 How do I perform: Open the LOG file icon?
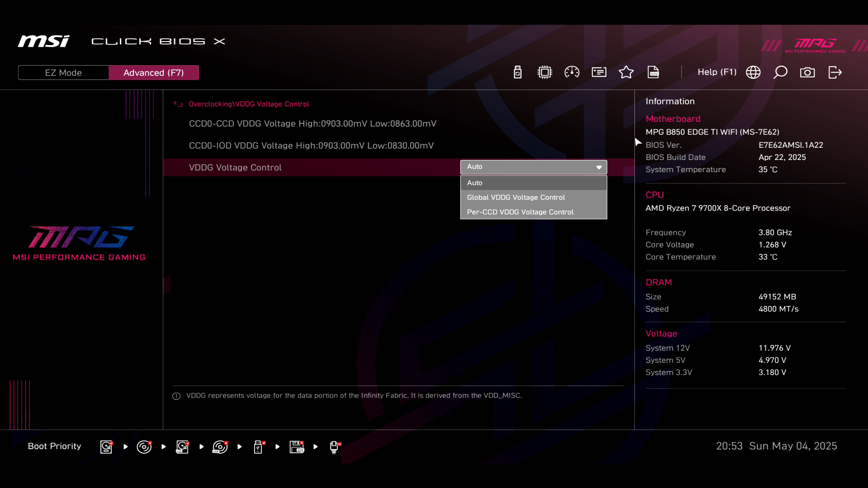[x=653, y=72]
